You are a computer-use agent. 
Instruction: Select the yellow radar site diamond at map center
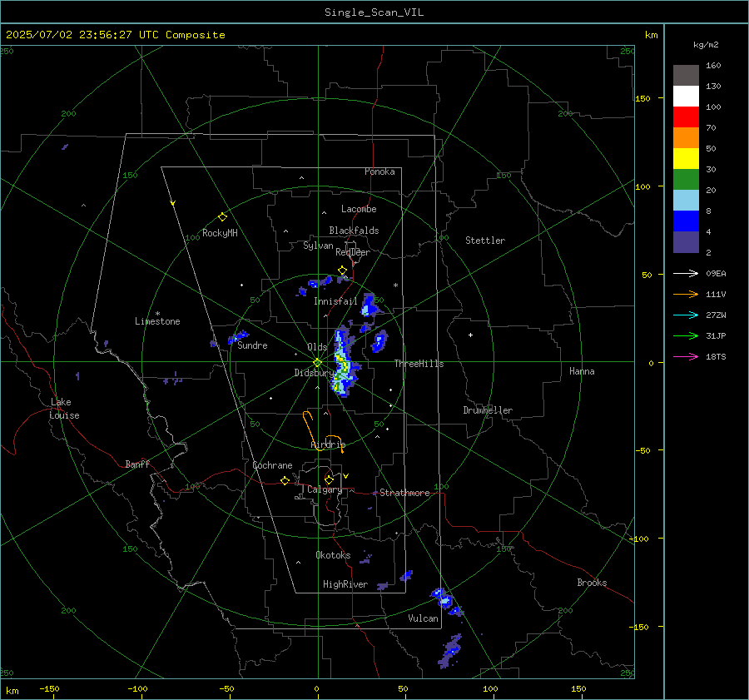tap(317, 363)
